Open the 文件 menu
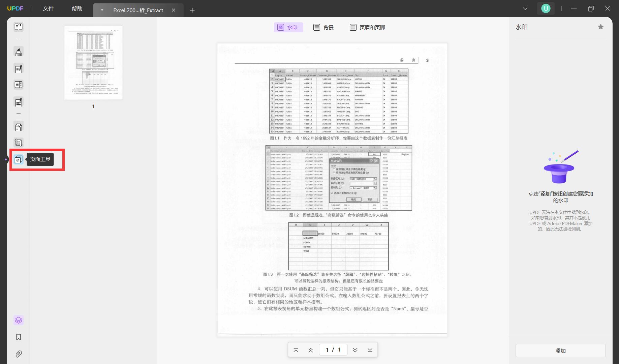The image size is (619, 364). pyautogui.click(x=48, y=8)
